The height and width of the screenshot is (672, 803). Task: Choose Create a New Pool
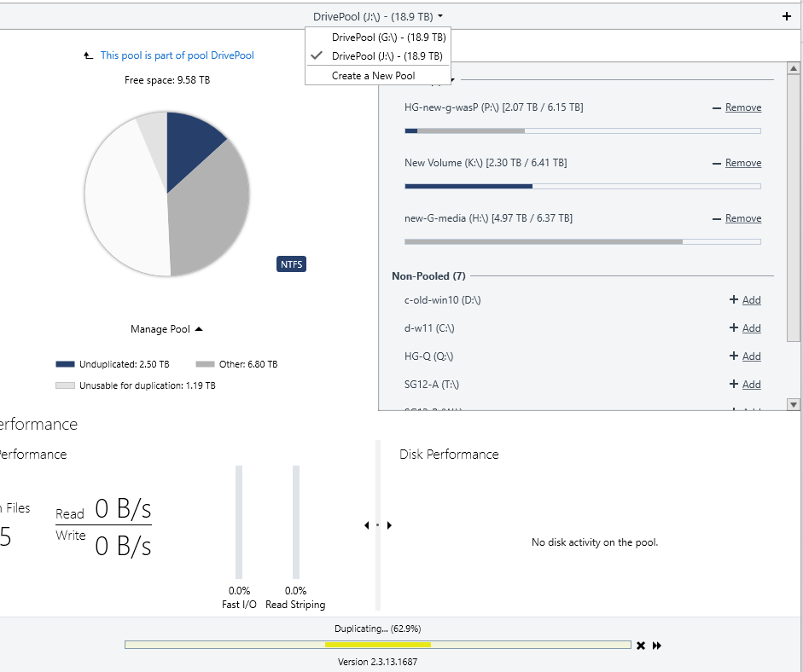(x=373, y=76)
